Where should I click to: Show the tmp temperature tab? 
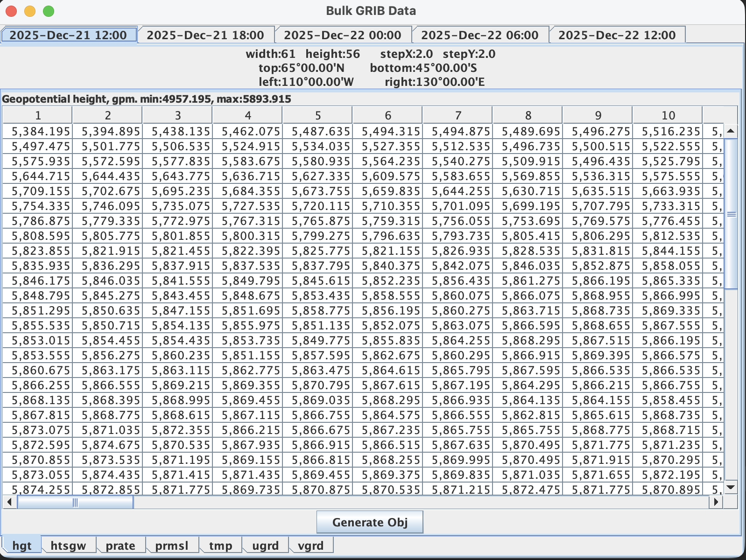tap(220, 546)
